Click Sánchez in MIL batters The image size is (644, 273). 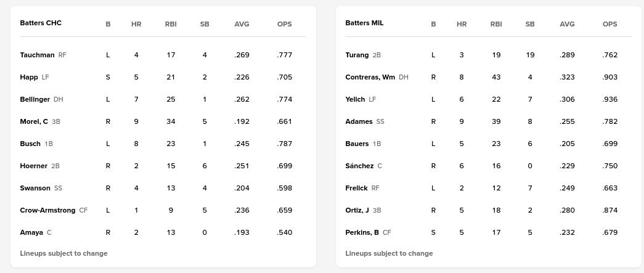(x=359, y=166)
